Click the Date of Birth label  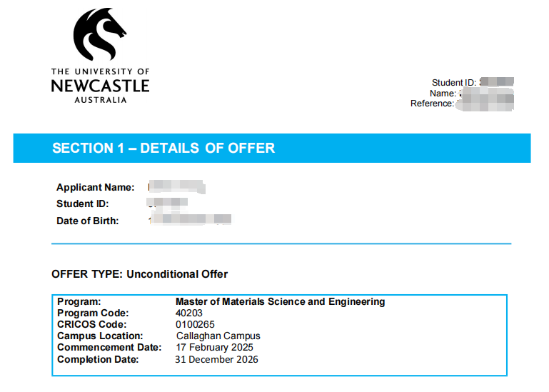click(88, 221)
